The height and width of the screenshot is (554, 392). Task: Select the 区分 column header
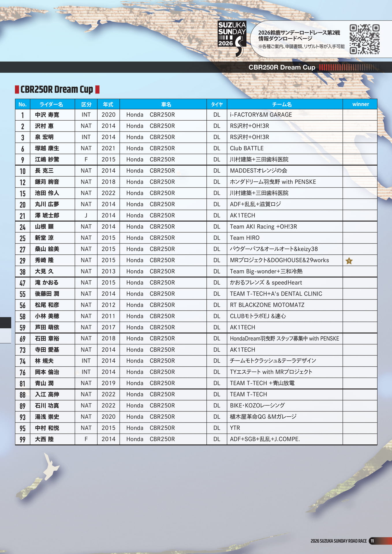tap(86, 104)
